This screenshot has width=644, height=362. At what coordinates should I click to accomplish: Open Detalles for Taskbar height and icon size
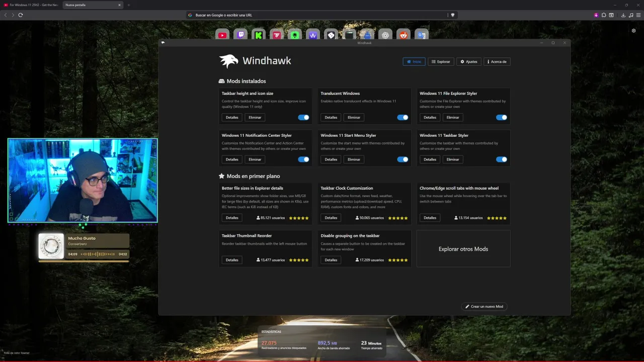(232, 117)
